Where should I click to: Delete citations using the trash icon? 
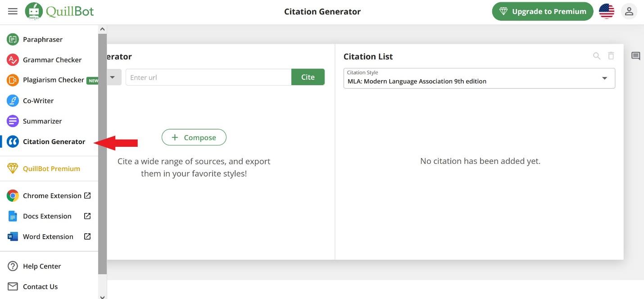pyautogui.click(x=611, y=56)
